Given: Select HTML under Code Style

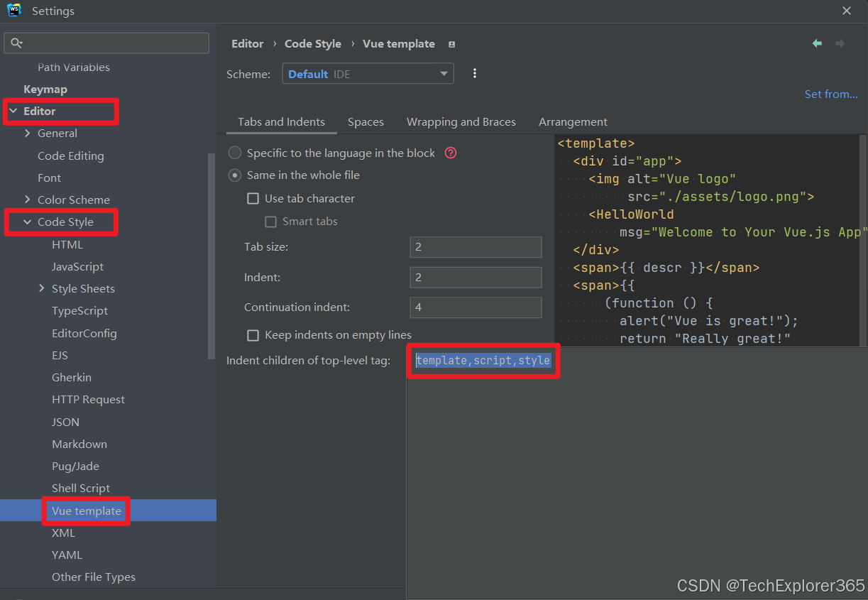Looking at the screenshot, I should point(67,245).
